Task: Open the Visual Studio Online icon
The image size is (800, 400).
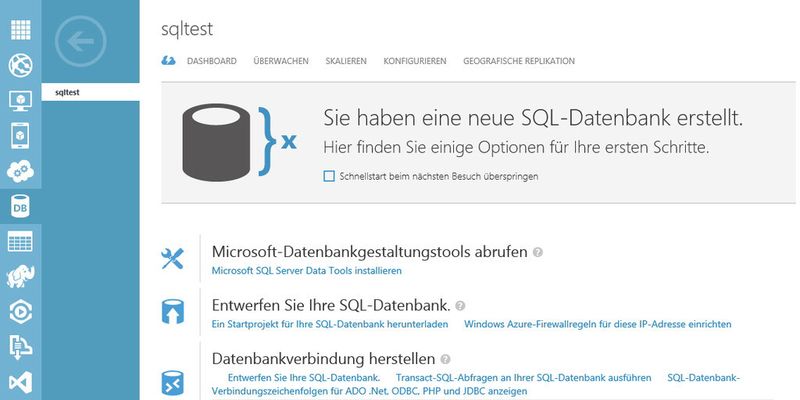Action: point(20,382)
